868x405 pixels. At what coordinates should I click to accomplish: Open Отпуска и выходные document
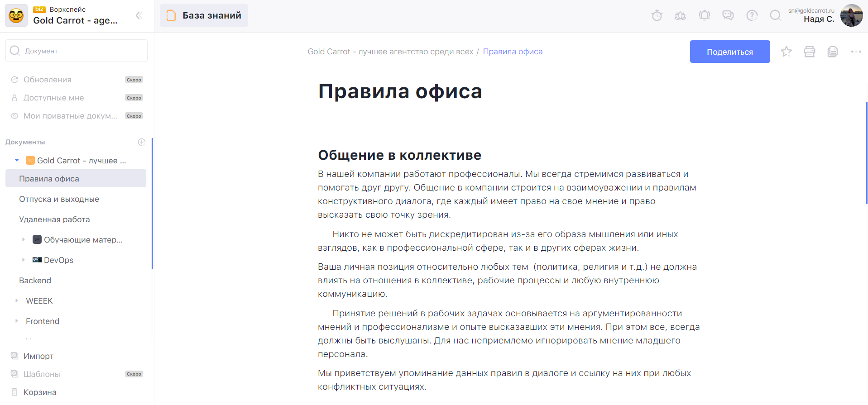pos(59,199)
